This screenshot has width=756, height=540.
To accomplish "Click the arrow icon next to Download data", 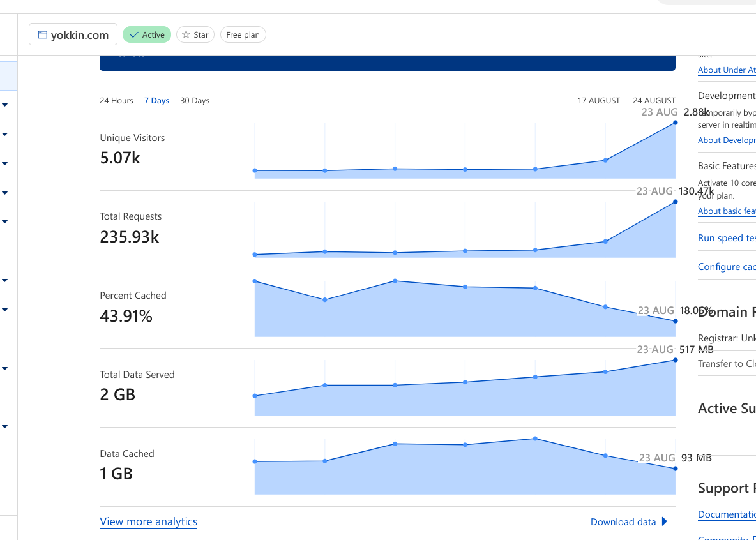I will (665, 521).
